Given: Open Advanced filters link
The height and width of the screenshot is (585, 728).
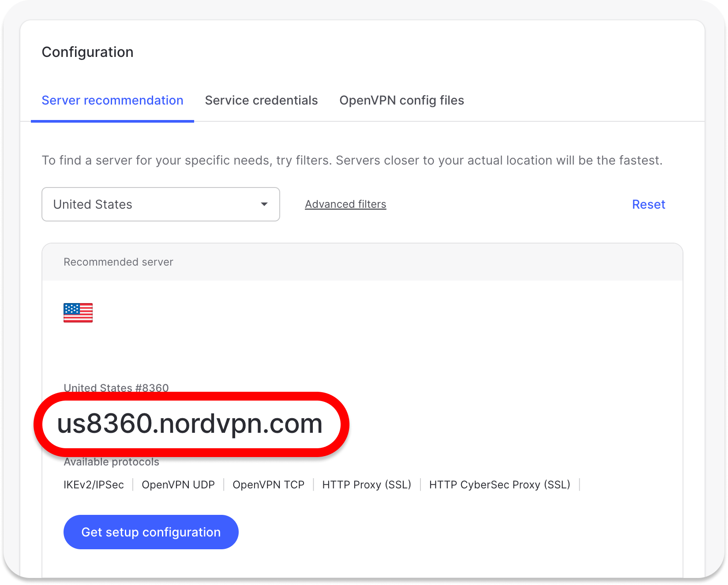Looking at the screenshot, I should (345, 204).
